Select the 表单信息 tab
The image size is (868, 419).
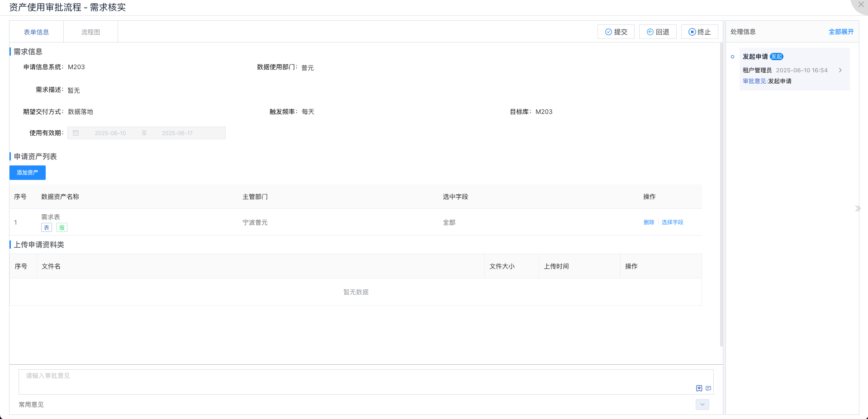coord(37,32)
